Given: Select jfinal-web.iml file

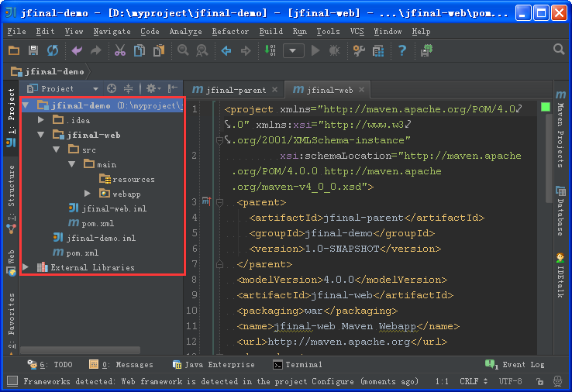Looking at the screenshot, I should 108,208.
